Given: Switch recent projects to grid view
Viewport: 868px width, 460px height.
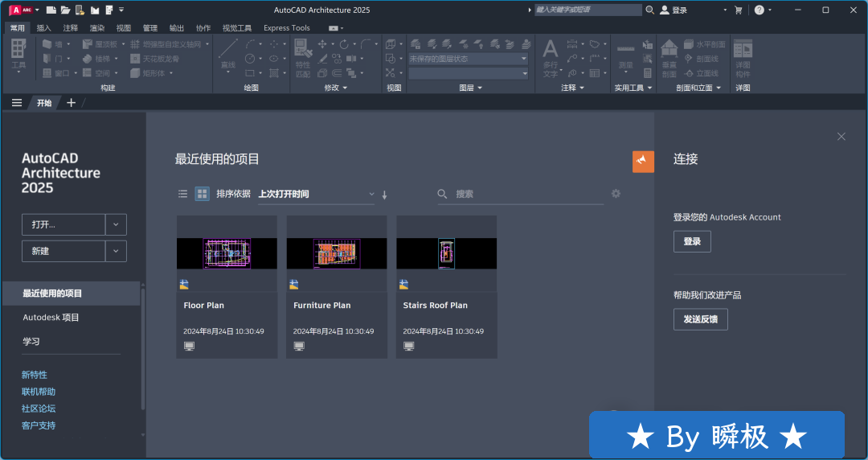Looking at the screenshot, I should (x=203, y=194).
